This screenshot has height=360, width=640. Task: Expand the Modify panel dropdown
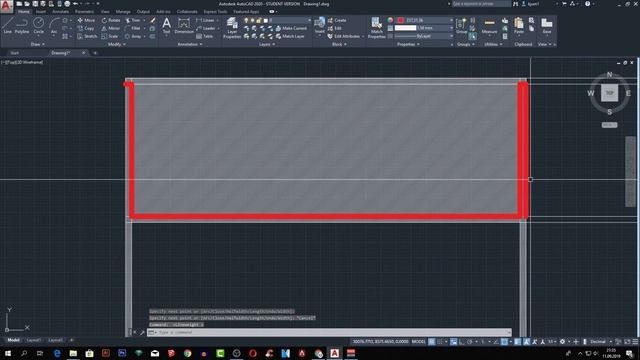[x=116, y=44]
